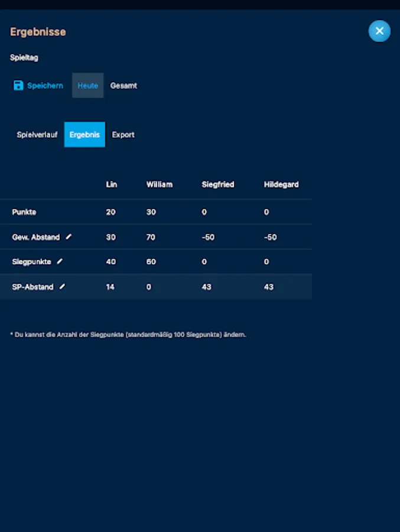Switch to the Gesamt tab
Viewport: 400px width, 532px height.
click(x=123, y=86)
